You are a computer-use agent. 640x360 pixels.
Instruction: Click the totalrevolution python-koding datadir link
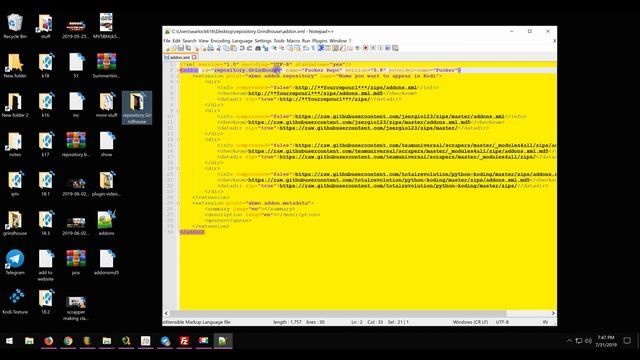coord(398,186)
